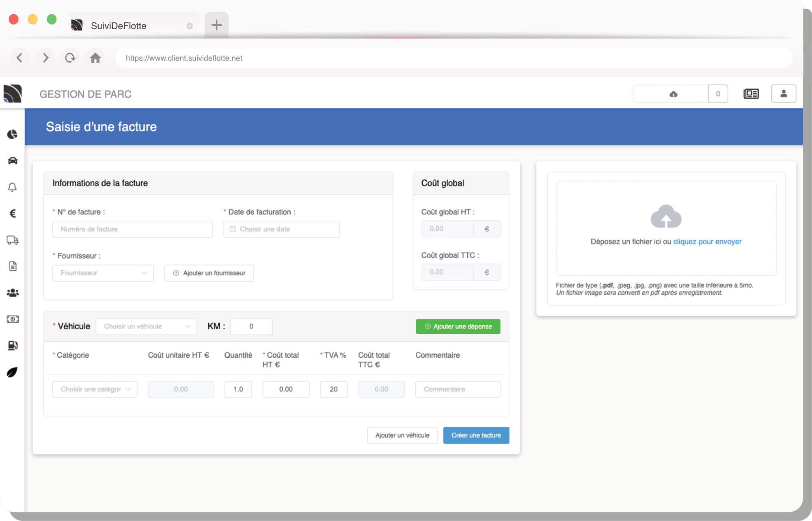Image resolution: width=812 pixels, height=521 pixels.
Task: Open the alerts bell icon in sidebar
Action: pos(13,187)
